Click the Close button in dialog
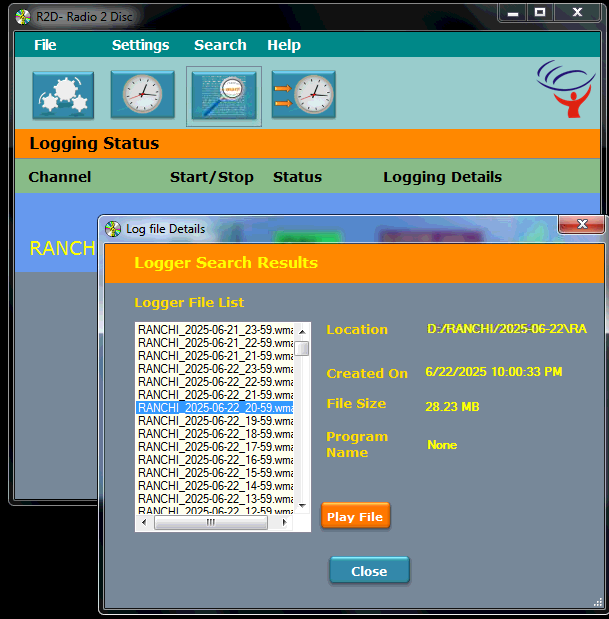This screenshot has height=619, width=609. 369,570
